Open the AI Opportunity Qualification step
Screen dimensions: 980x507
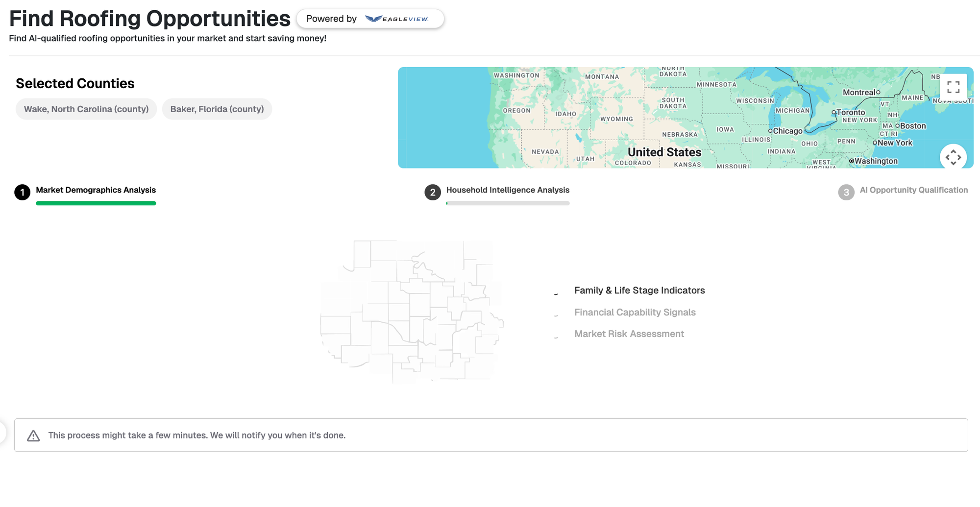913,190
